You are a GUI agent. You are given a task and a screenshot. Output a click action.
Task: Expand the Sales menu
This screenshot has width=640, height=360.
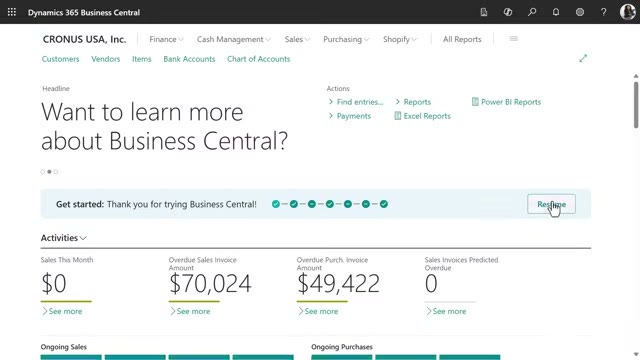(x=297, y=39)
